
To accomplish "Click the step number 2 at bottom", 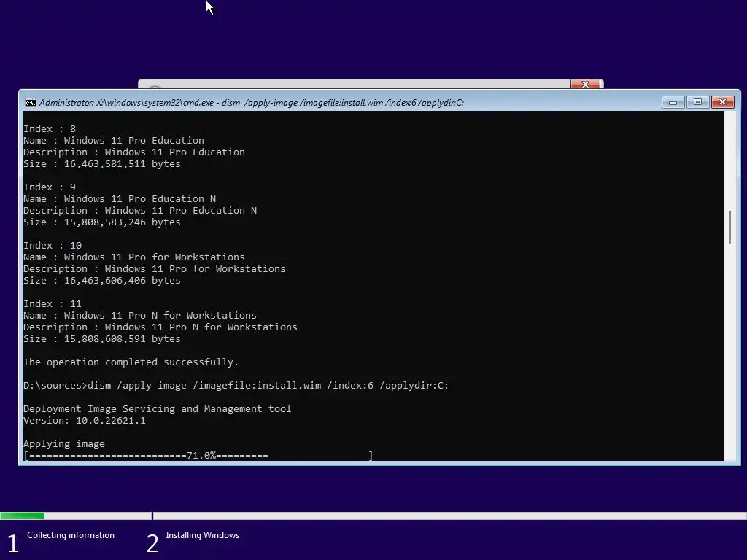I will click(x=152, y=544).
